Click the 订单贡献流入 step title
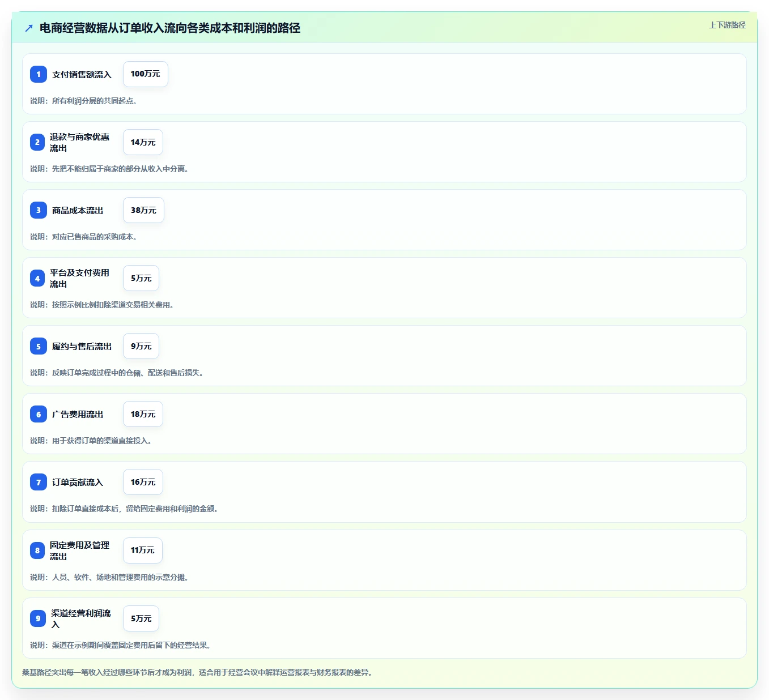This screenshot has width=769, height=700. (78, 482)
